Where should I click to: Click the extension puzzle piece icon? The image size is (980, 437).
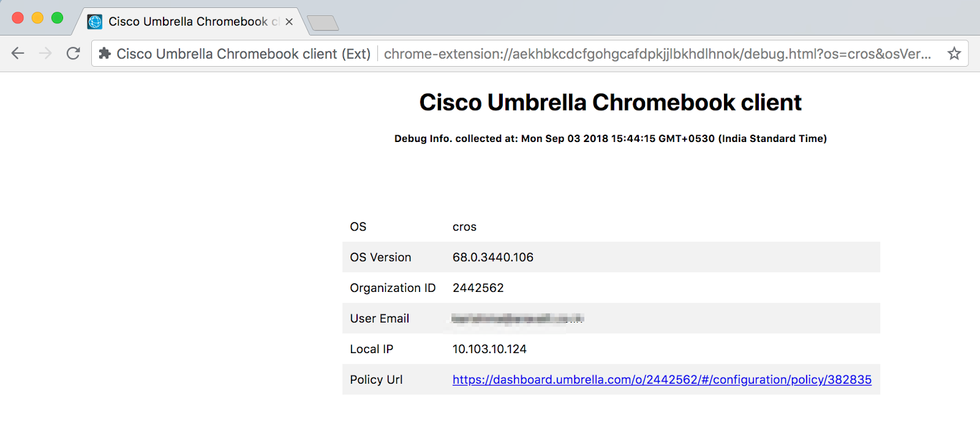pyautogui.click(x=105, y=54)
